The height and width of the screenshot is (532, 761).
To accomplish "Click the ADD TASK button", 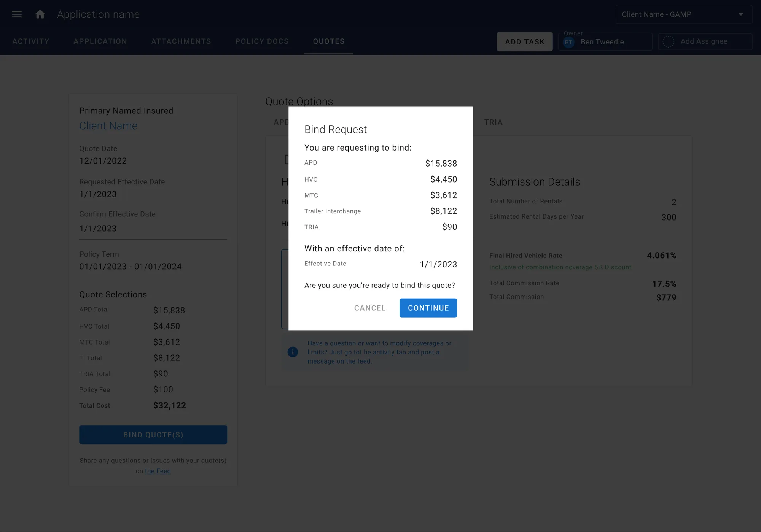I will pos(525,42).
